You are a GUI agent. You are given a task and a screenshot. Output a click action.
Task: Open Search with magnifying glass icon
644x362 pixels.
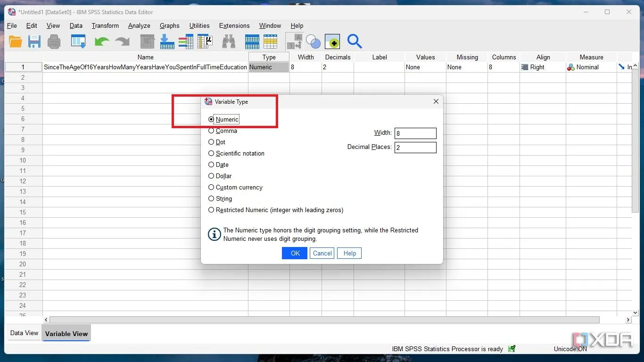355,41
